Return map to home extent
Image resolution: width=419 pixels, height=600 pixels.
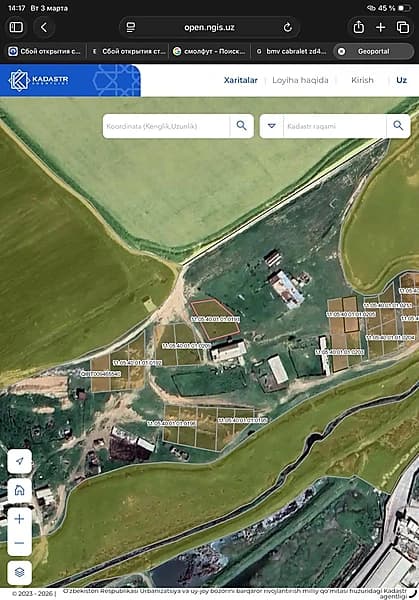click(20, 490)
